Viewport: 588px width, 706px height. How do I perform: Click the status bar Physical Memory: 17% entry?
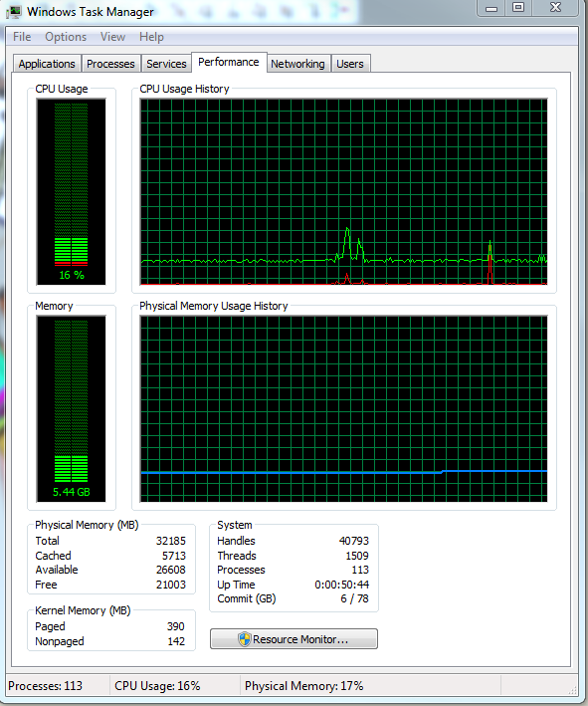point(304,686)
